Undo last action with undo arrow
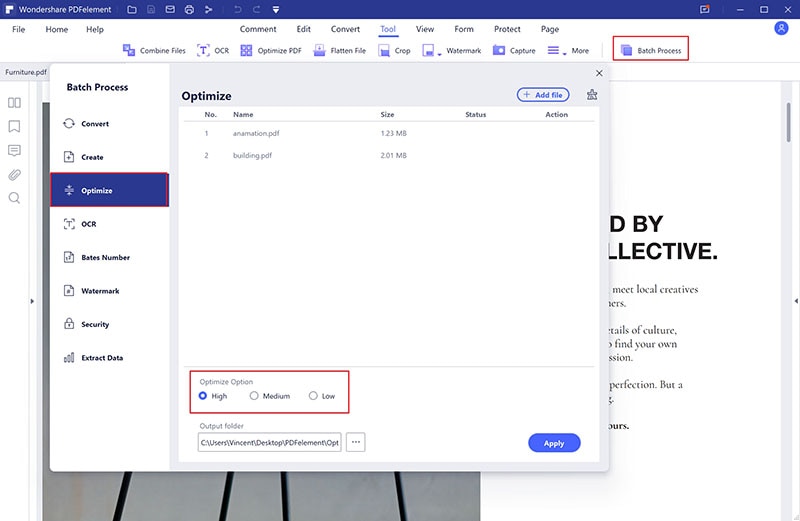 point(238,9)
